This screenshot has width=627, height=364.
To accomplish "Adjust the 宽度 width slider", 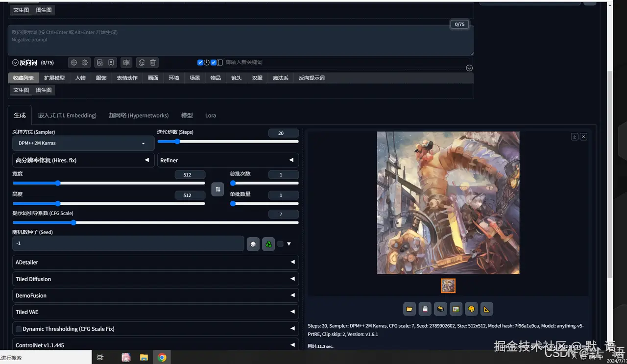I will [x=109, y=183].
